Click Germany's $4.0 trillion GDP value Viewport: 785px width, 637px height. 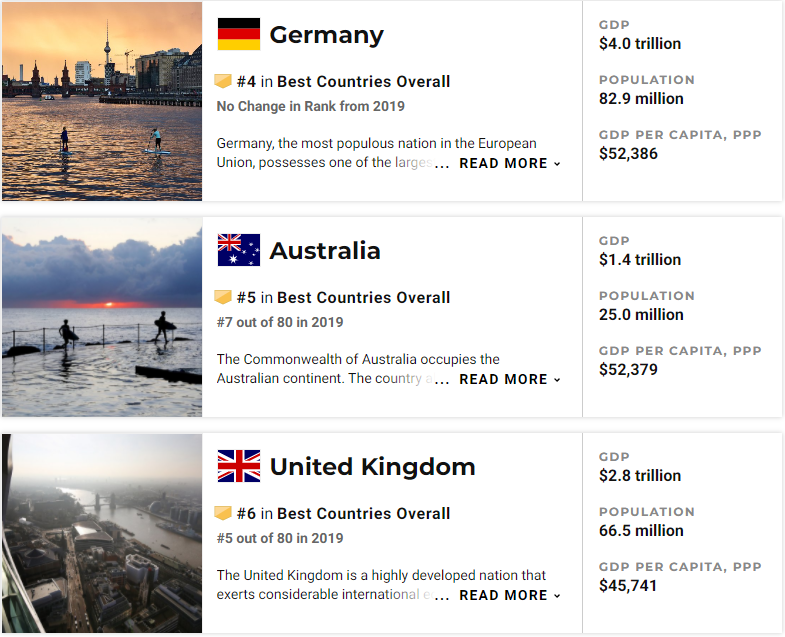coord(640,44)
